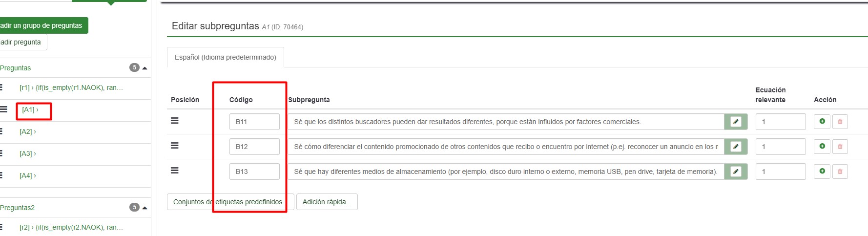The height and width of the screenshot is (236, 868).
Task: Insert a new row after B12
Action: coord(822,146)
